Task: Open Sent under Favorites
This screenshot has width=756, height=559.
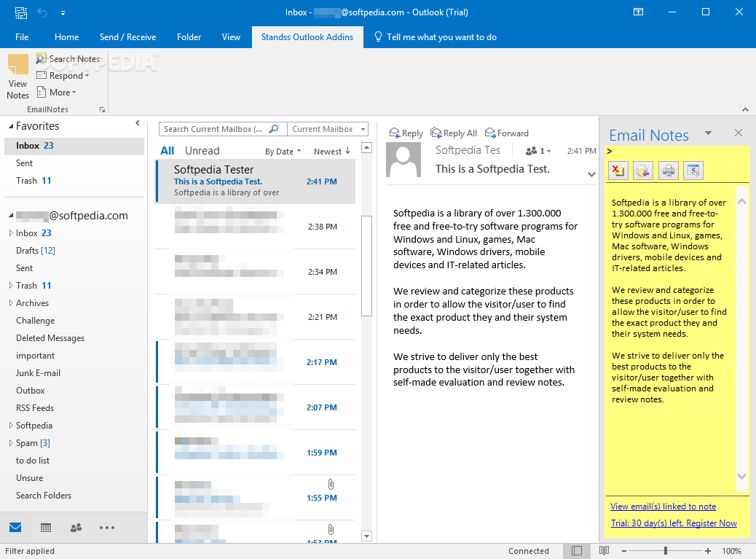Action: (74, 163)
